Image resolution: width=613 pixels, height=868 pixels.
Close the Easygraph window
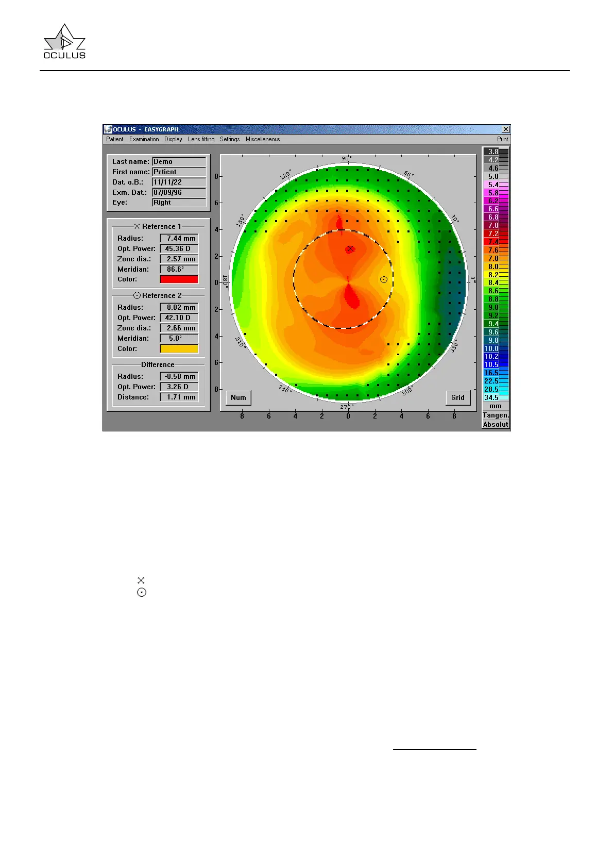(x=505, y=129)
